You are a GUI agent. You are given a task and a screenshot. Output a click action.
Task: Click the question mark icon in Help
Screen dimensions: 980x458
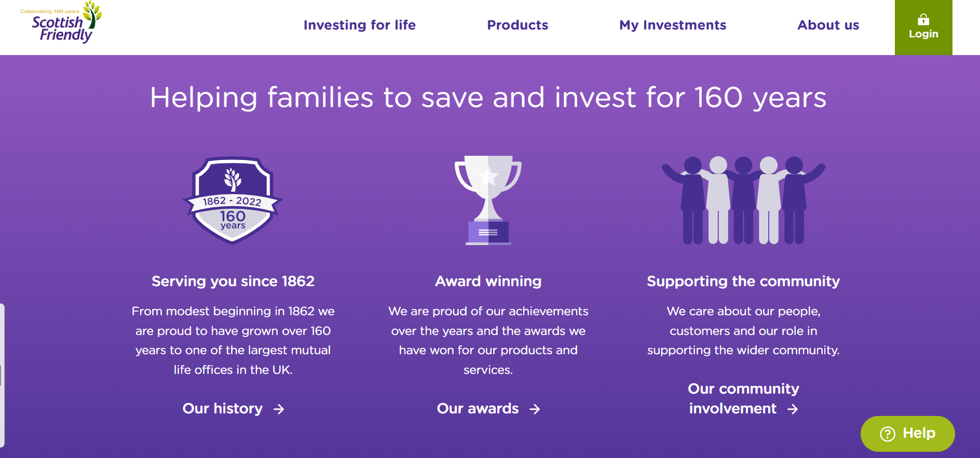click(888, 434)
